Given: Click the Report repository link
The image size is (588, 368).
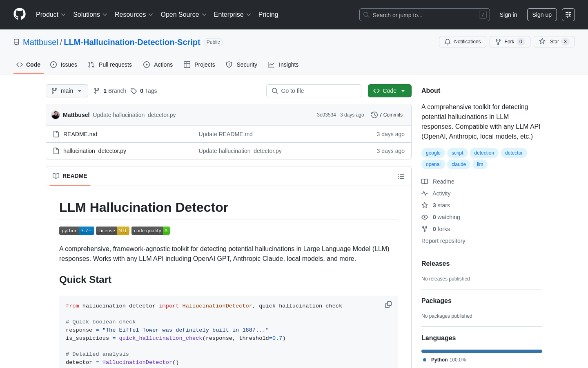Looking at the screenshot, I should pos(443,241).
